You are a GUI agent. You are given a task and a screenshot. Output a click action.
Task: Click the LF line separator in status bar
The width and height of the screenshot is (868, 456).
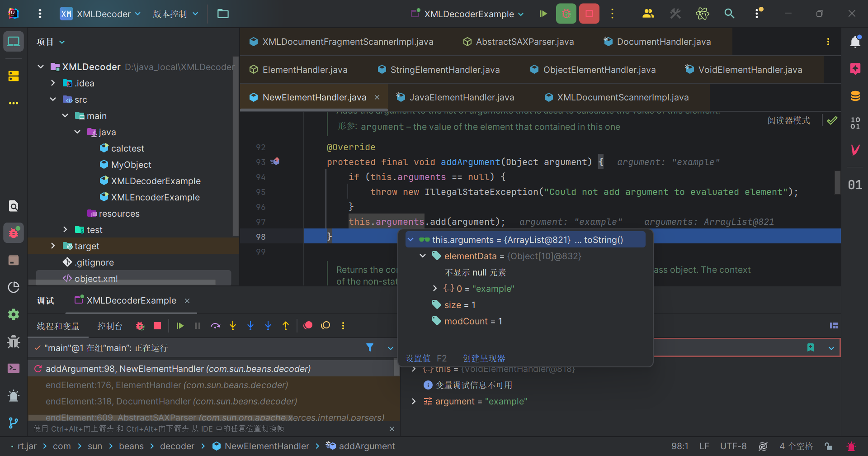[704, 446]
